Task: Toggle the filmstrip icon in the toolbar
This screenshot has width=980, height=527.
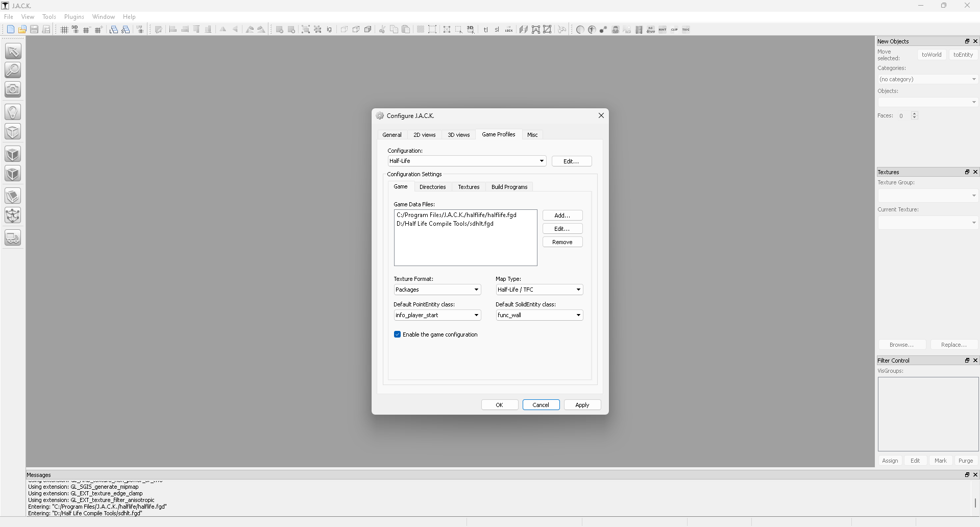Action: [x=639, y=30]
